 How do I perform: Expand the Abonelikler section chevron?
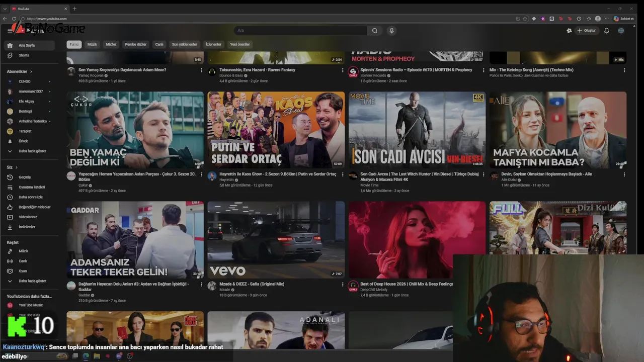(x=31, y=71)
